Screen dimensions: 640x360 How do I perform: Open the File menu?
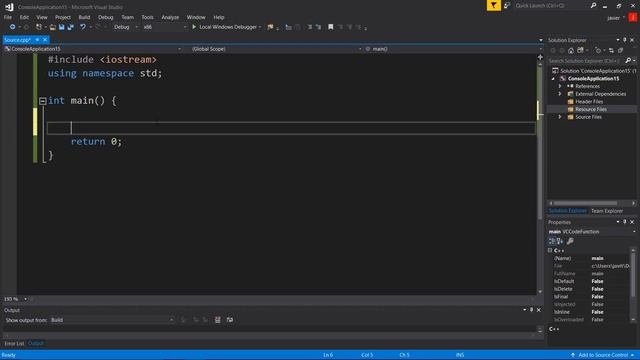pos(8,17)
